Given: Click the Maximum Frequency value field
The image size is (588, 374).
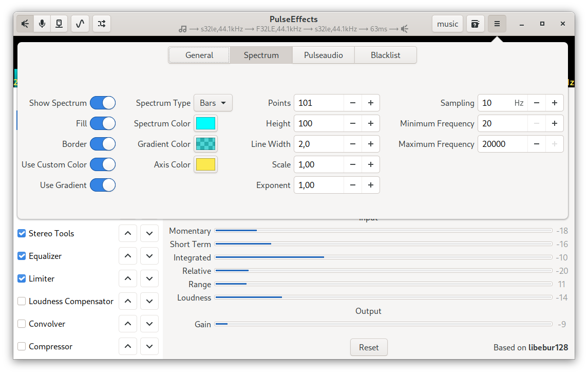Looking at the screenshot, I should point(503,144).
